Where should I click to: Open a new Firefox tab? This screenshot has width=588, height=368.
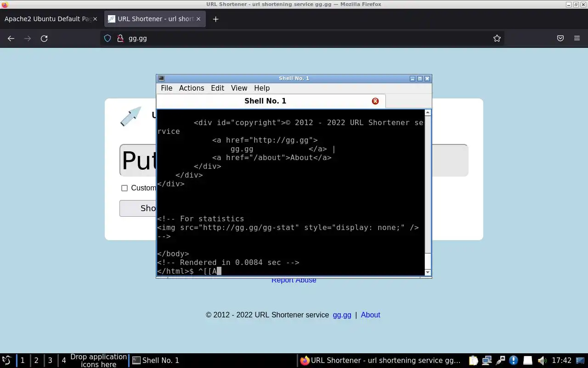click(x=215, y=19)
